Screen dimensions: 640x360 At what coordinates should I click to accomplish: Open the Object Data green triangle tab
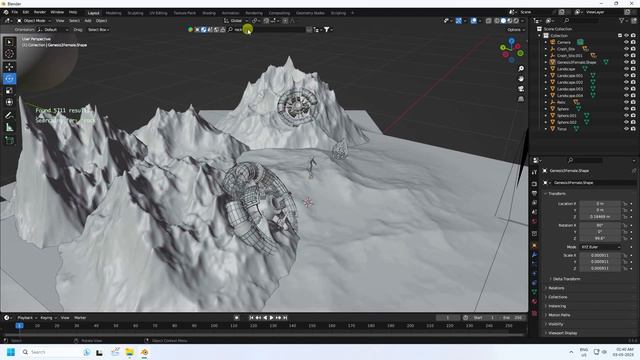[534, 292]
